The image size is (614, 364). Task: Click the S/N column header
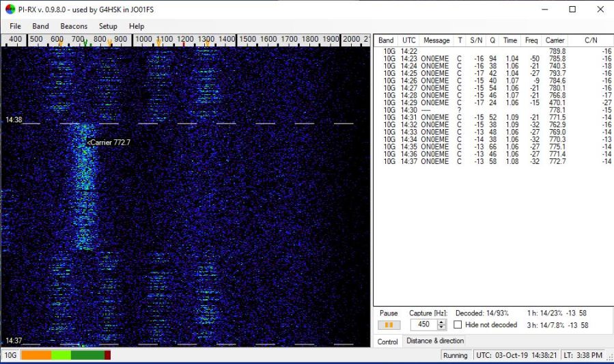tap(476, 40)
